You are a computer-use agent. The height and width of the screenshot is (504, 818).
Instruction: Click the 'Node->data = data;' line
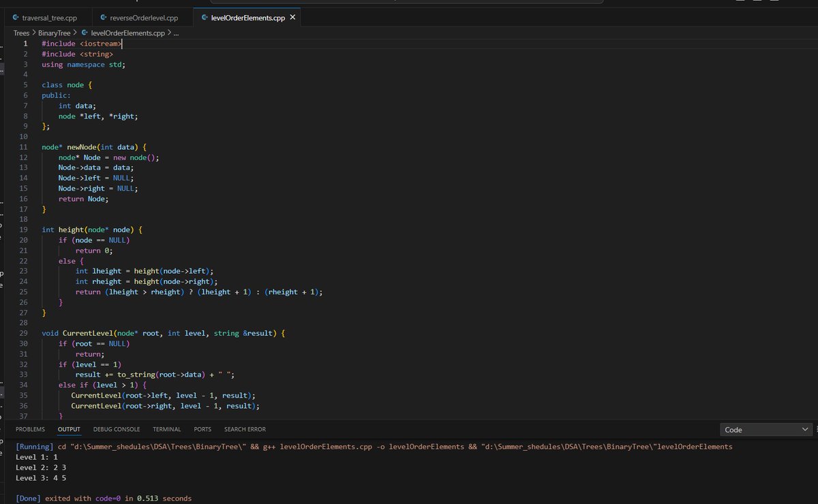click(97, 168)
